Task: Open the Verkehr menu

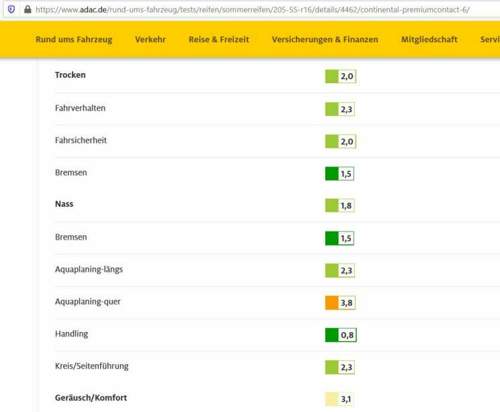Action: click(x=150, y=39)
